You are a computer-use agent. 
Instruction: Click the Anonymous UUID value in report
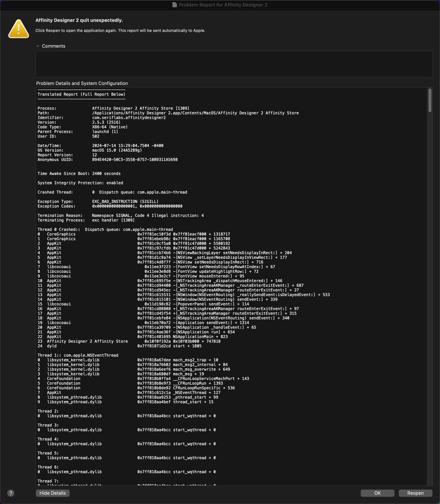pyautogui.click(x=135, y=160)
